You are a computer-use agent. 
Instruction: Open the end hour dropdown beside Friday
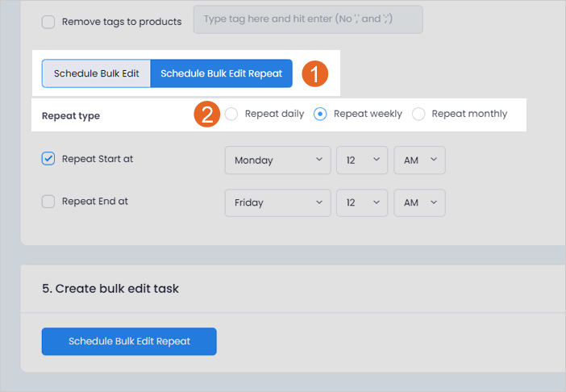click(x=362, y=203)
